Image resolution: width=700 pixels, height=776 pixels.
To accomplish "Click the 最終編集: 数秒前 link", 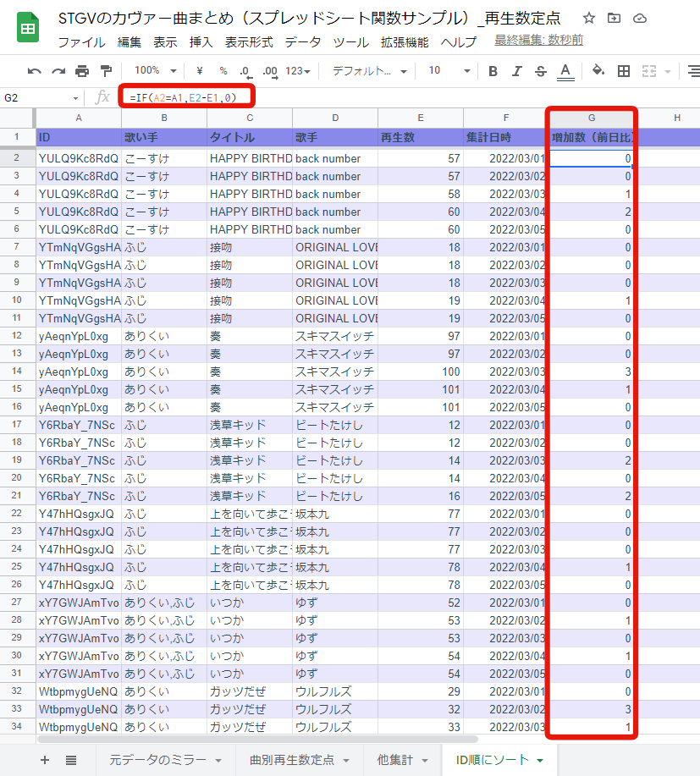I will point(538,41).
